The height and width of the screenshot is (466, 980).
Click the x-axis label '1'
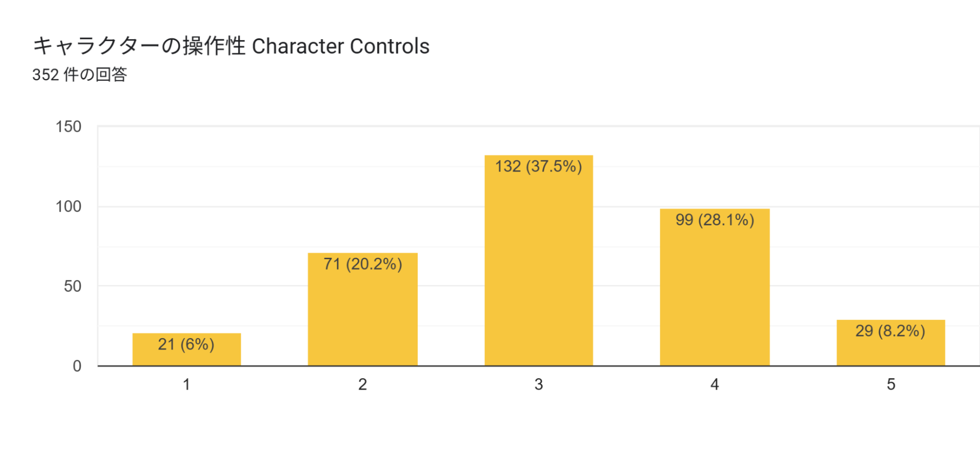tap(186, 385)
